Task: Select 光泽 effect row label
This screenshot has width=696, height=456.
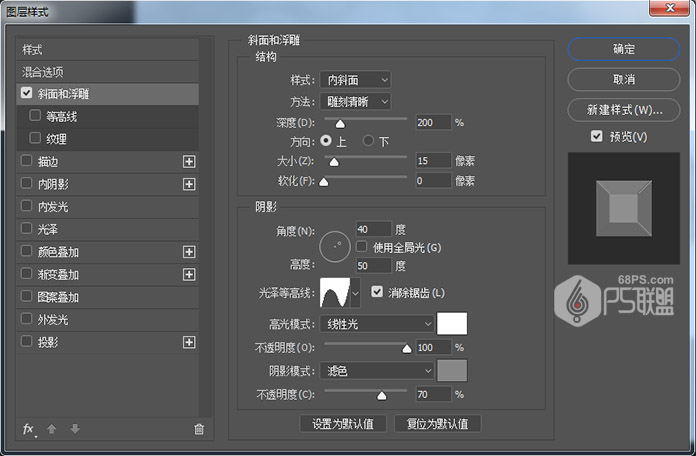Action: click(47, 229)
